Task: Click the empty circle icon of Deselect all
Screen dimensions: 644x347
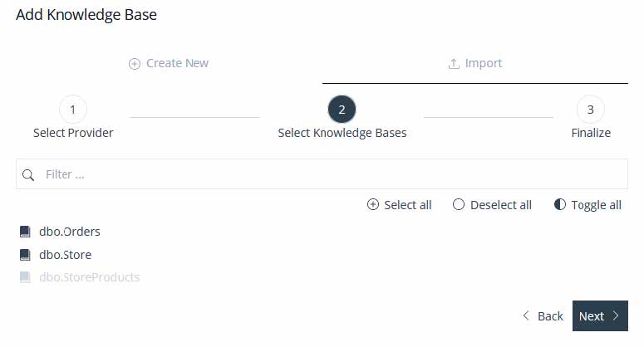Action: (x=459, y=204)
